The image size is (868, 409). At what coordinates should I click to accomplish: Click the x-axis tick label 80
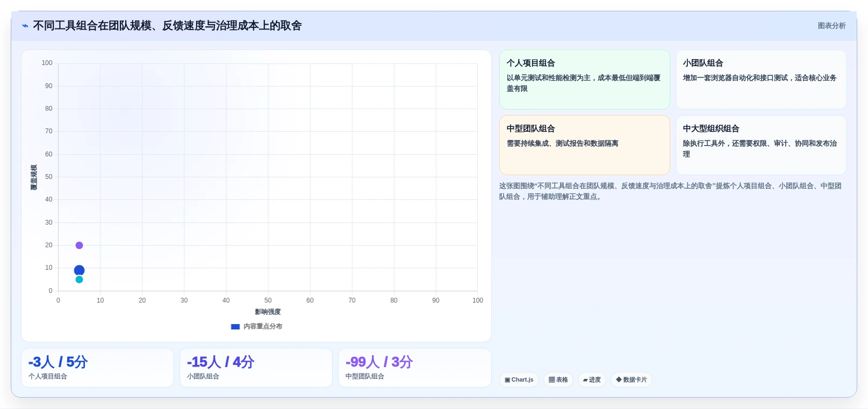[x=394, y=300]
